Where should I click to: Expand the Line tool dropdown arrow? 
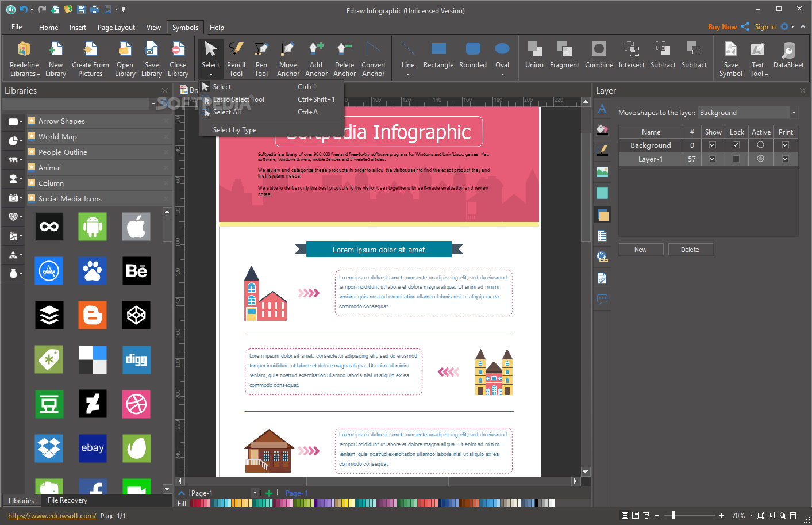(408, 74)
